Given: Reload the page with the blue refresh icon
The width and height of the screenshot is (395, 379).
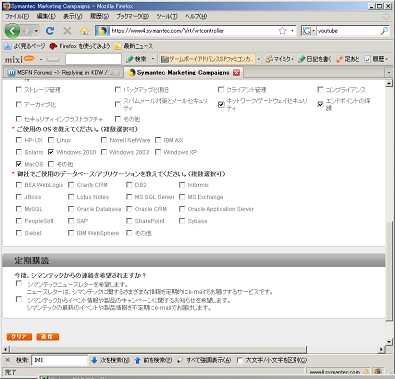Looking at the screenshot, I should click(x=50, y=31).
